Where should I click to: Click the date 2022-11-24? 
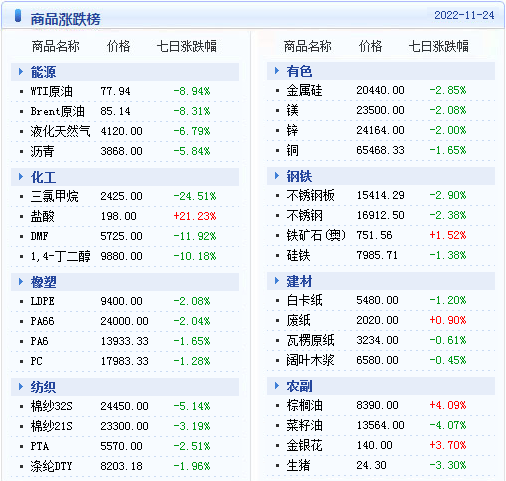point(464,15)
